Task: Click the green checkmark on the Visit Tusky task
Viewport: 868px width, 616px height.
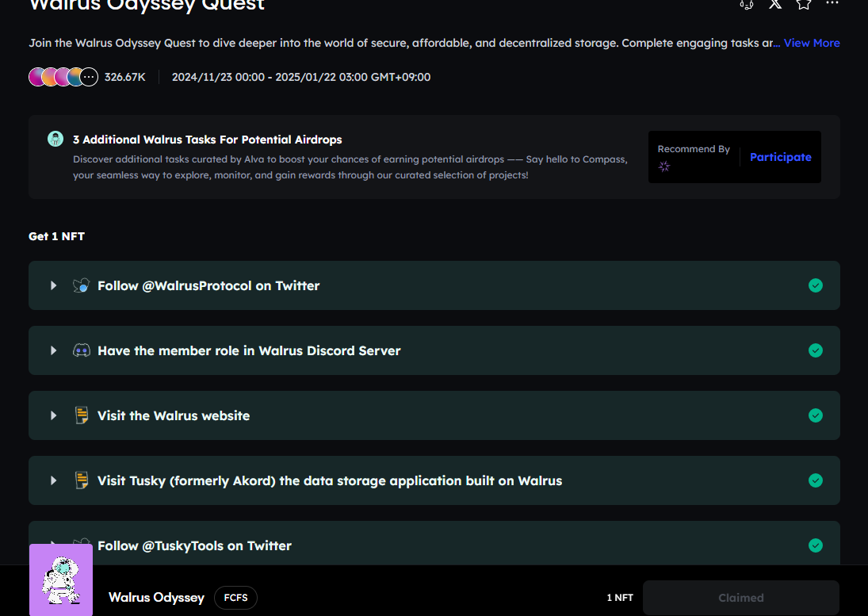Action: pos(816,480)
